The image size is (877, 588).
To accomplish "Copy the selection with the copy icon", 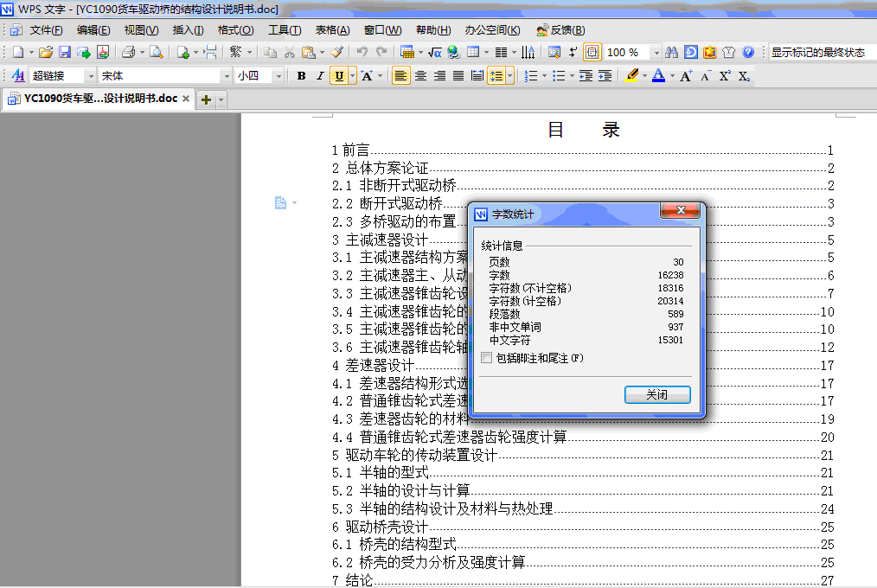I will tap(270, 53).
